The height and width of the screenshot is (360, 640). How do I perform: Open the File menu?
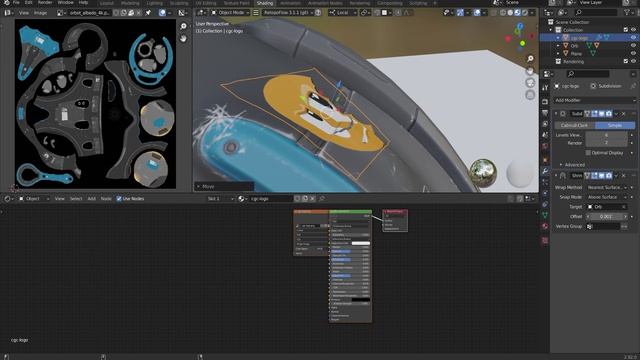[16, 2]
